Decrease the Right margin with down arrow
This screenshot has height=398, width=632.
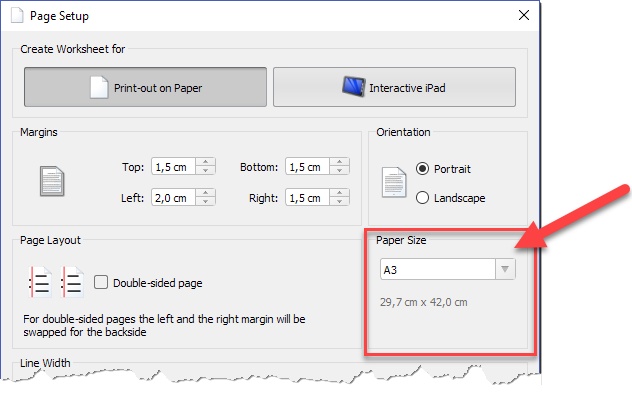pos(339,202)
